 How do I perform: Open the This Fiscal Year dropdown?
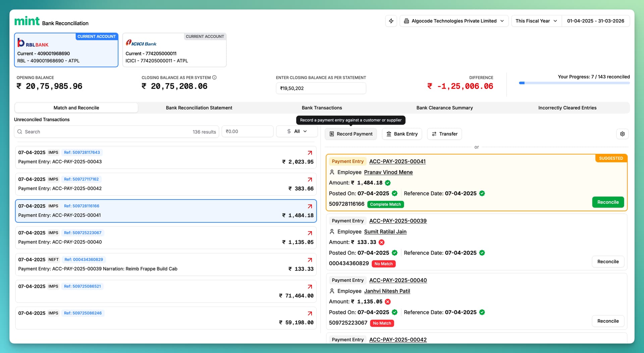coord(536,21)
